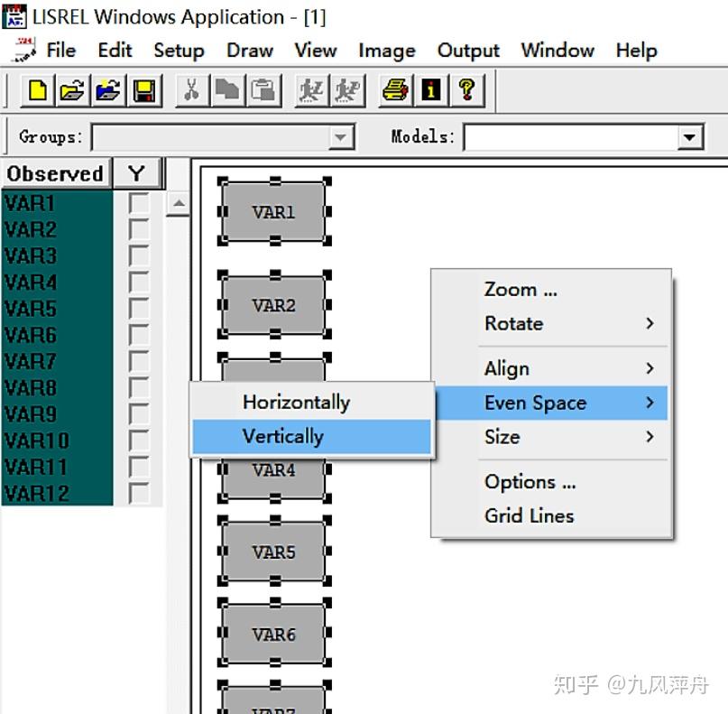Select the Cut scissors icon

[x=191, y=90]
